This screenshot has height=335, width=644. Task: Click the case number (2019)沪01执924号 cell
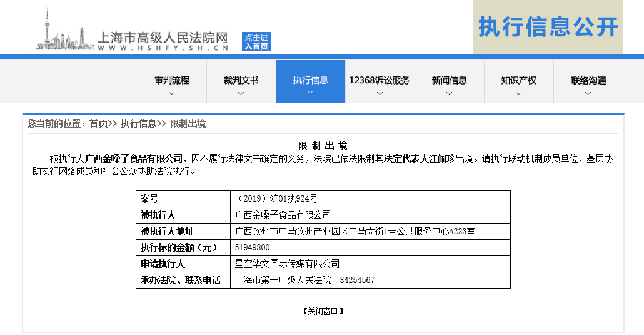(276, 198)
